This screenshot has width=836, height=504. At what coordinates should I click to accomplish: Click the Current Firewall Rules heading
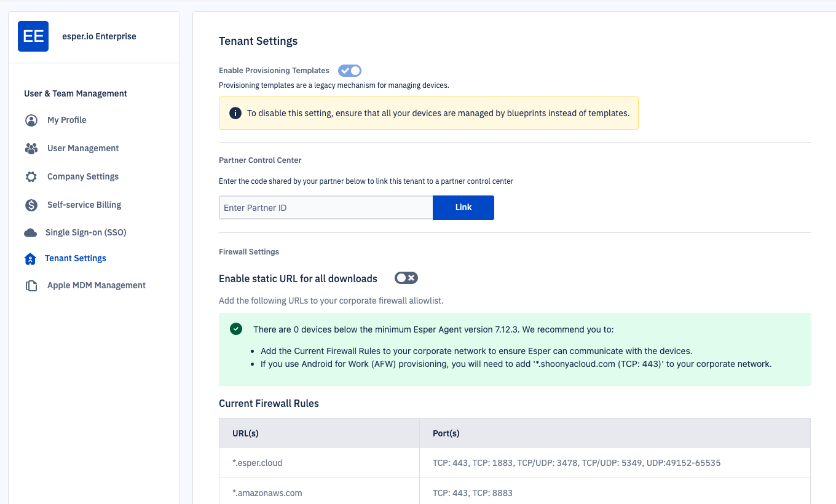(x=269, y=403)
